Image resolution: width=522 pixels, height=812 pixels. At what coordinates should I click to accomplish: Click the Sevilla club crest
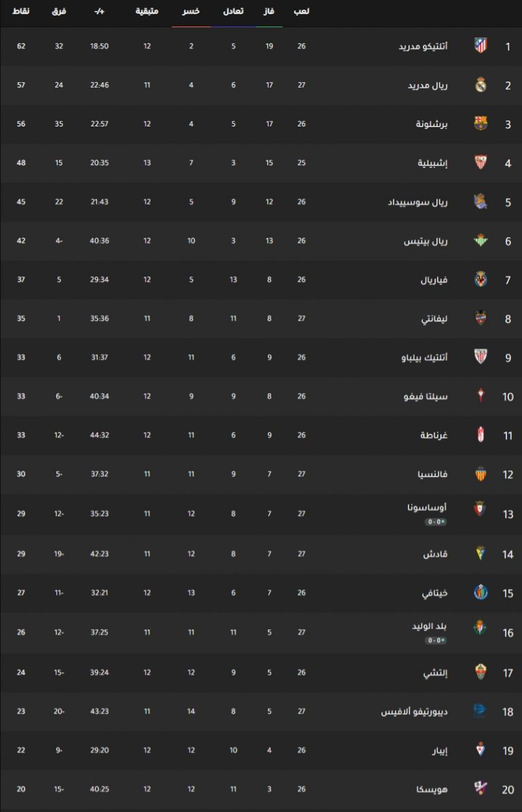coord(481,162)
